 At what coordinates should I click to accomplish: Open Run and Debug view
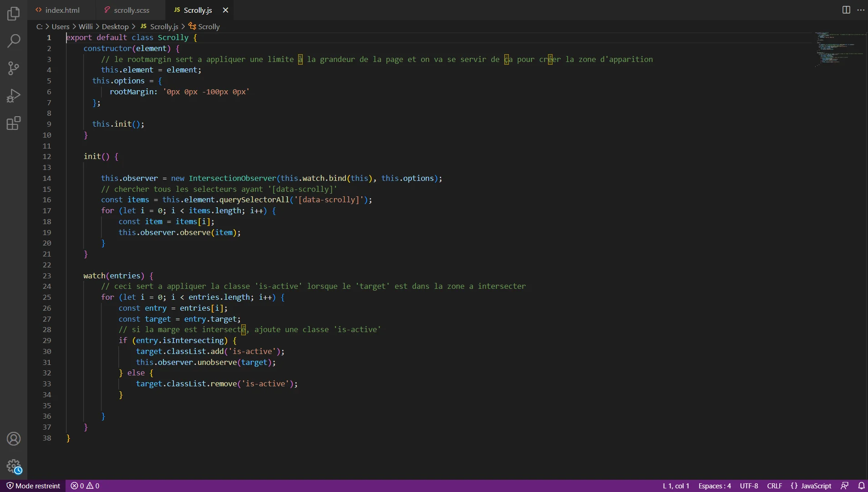pyautogui.click(x=14, y=96)
